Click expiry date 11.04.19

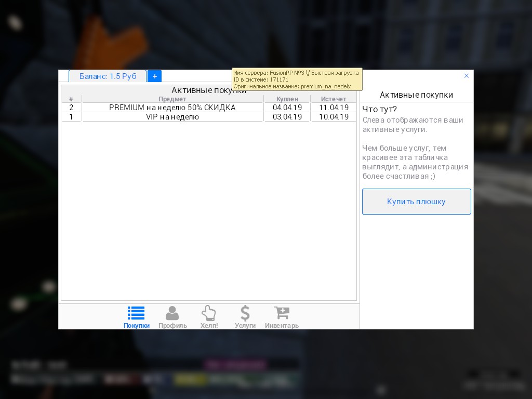(334, 108)
